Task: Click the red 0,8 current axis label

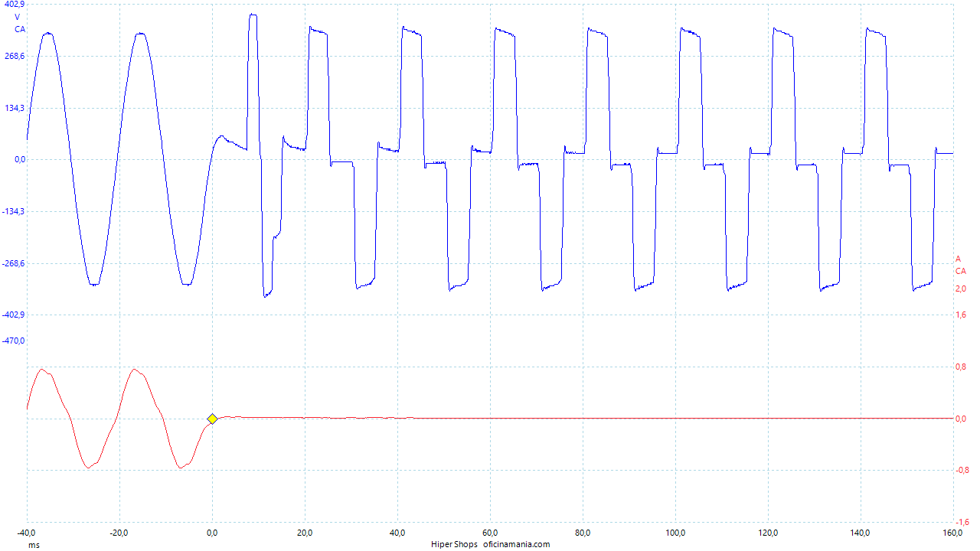Action: tap(961, 367)
